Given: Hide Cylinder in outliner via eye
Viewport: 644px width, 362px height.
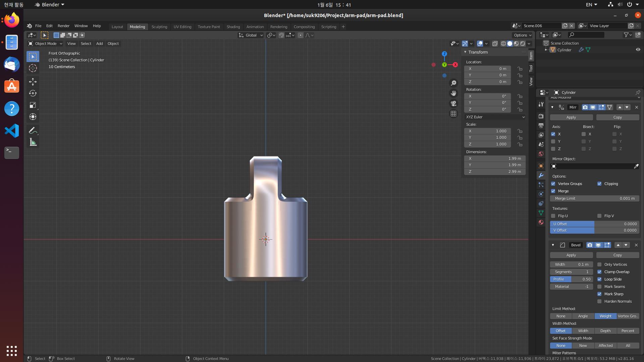Looking at the screenshot, I should point(638,50).
